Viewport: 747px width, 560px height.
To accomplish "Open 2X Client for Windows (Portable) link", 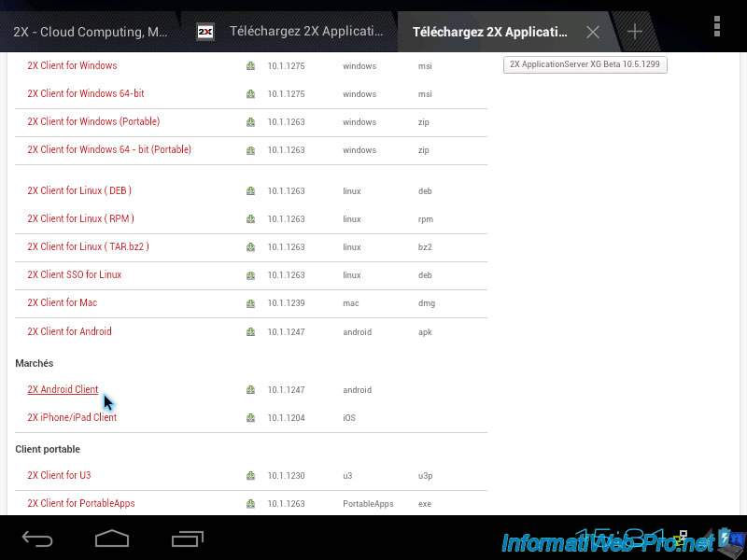I will [x=93, y=122].
